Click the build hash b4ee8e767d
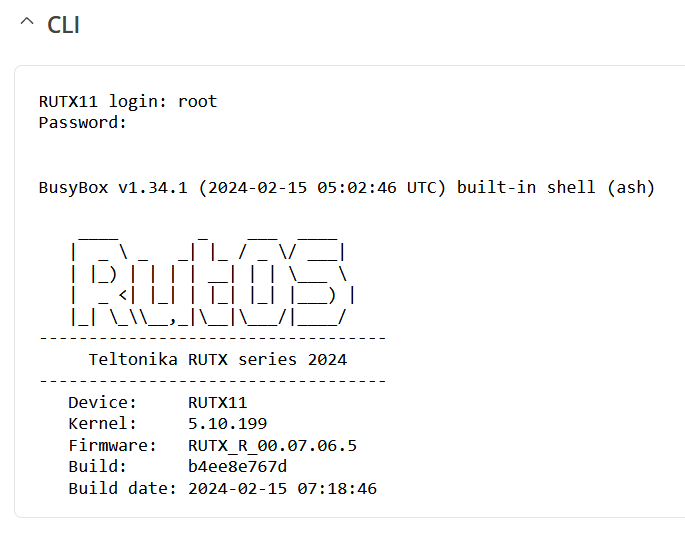The height and width of the screenshot is (534, 685). [x=238, y=467]
